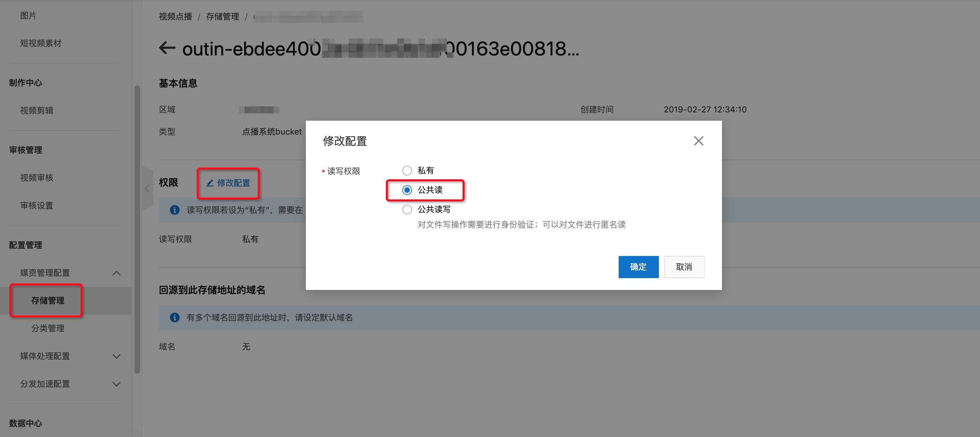Select the 公共读写 radio option
Screen dimensions: 980x437
click(x=407, y=209)
